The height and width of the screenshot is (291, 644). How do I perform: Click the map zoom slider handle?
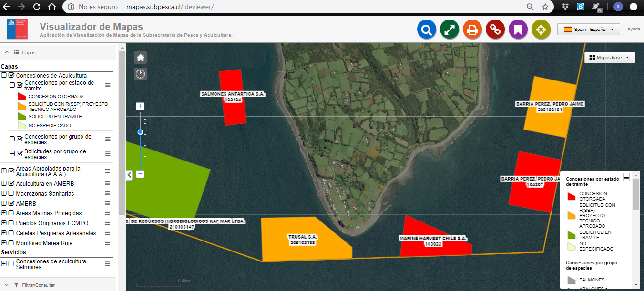[140, 132]
